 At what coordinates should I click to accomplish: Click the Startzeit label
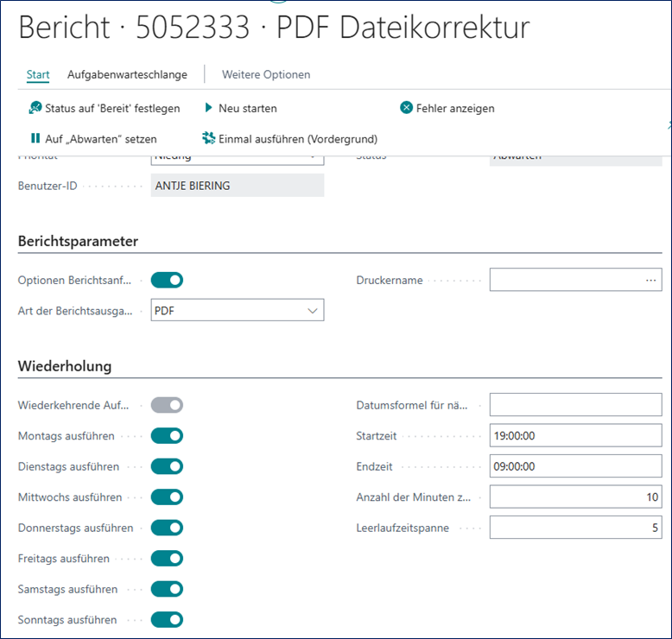pos(377,436)
